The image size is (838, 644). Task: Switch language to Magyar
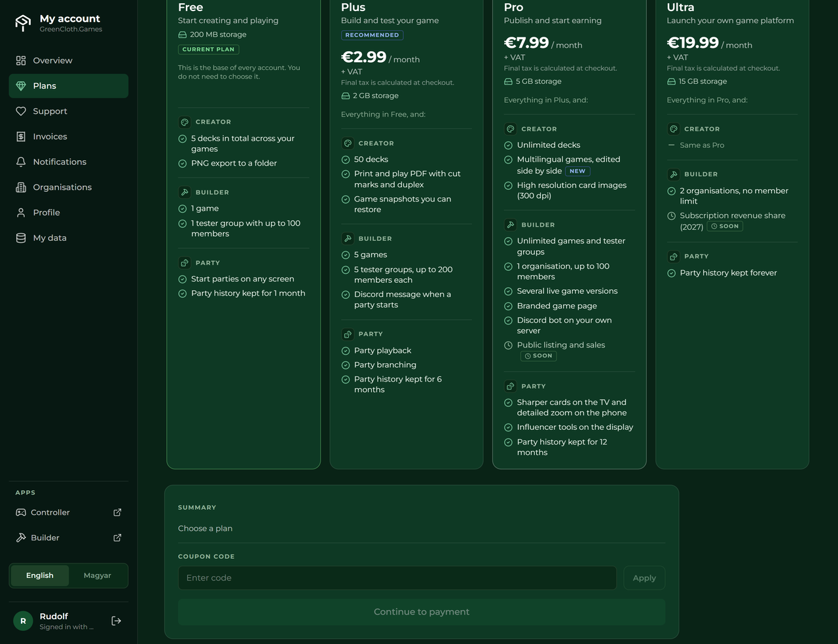pyautogui.click(x=98, y=576)
